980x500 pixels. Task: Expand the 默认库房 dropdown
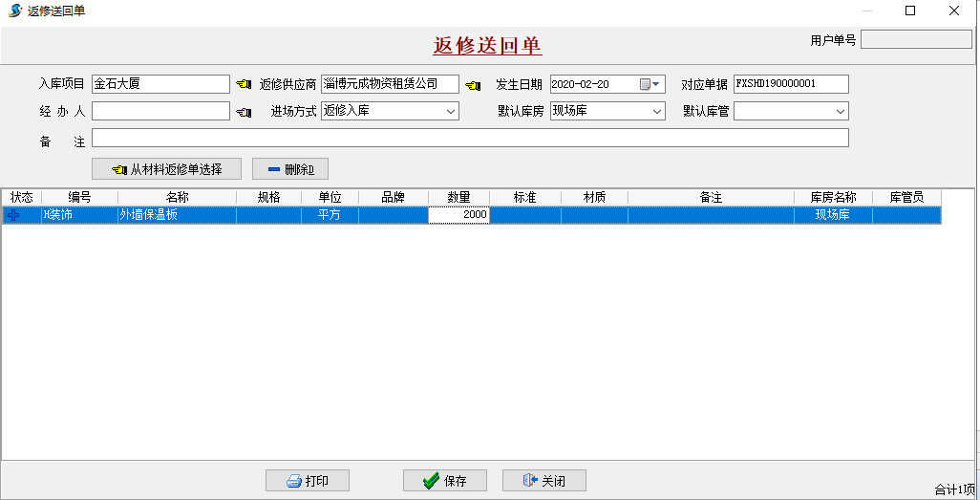click(657, 112)
